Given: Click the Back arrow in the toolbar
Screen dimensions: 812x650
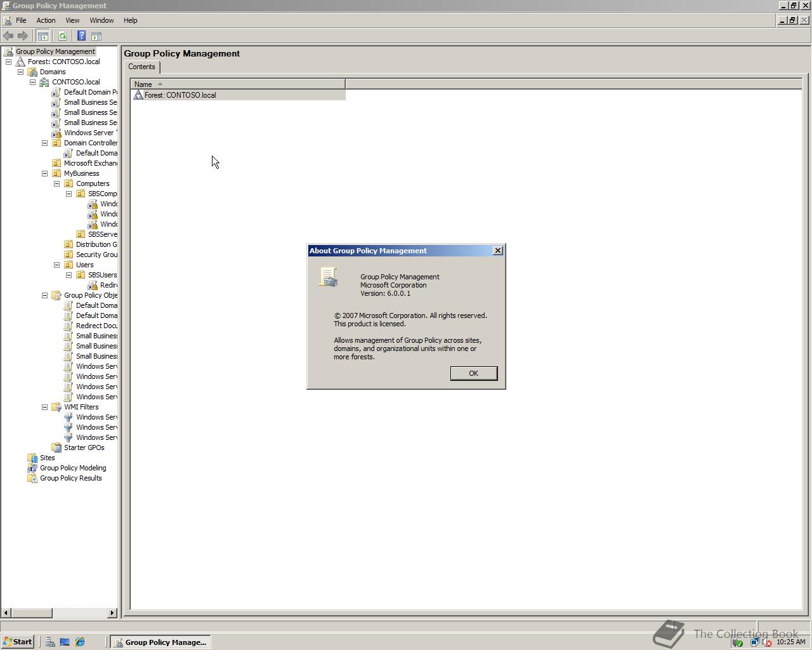Looking at the screenshot, I should pos(8,36).
